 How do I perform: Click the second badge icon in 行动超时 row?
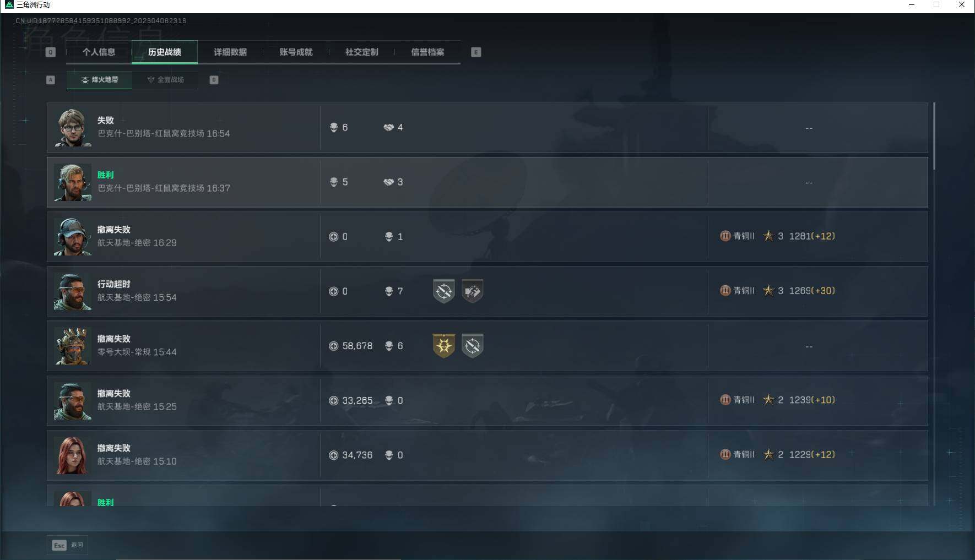coord(472,291)
